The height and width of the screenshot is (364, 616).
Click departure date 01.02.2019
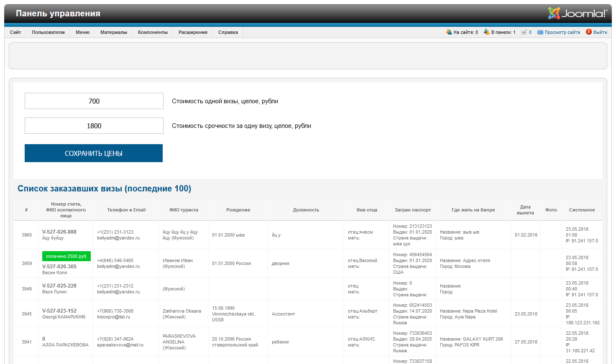[x=526, y=235]
